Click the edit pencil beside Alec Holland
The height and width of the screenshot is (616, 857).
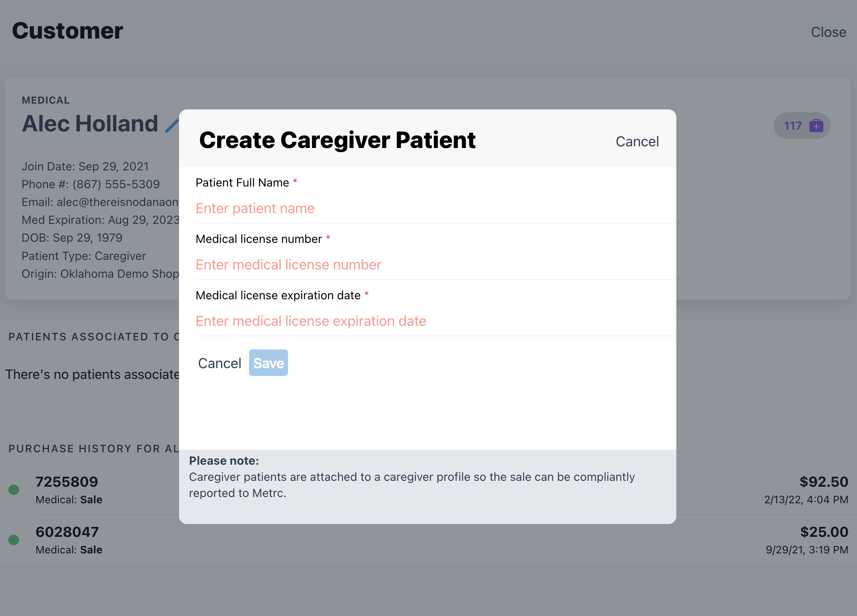tap(172, 125)
